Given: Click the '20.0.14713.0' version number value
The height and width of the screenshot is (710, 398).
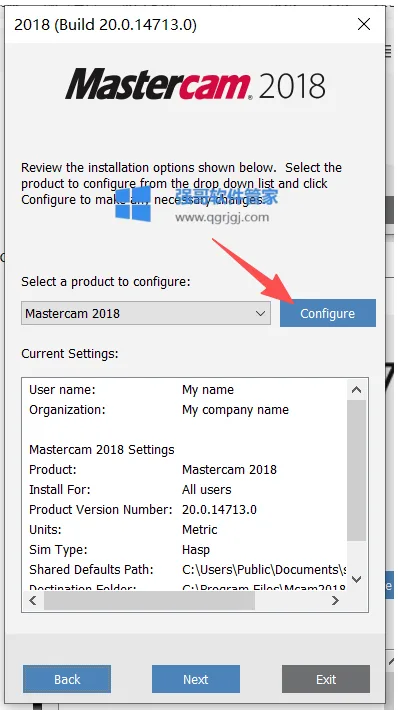Looking at the screenshot, I should pos(219,509).
